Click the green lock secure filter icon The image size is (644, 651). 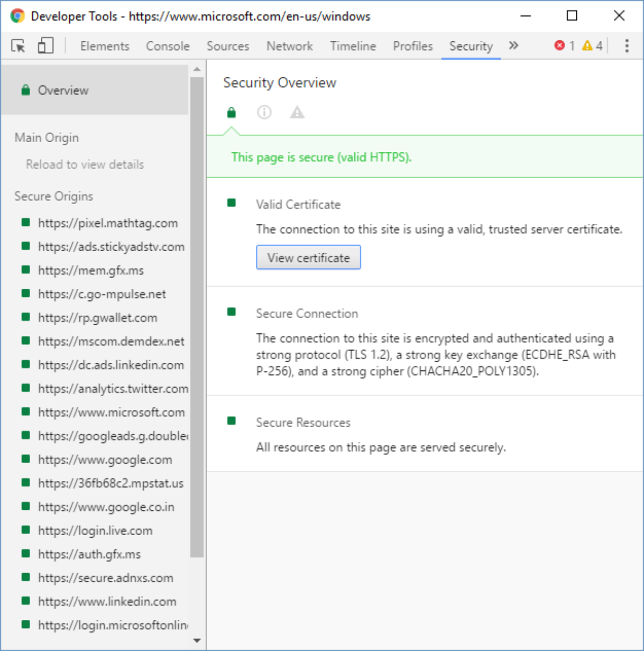click(231, 113)
